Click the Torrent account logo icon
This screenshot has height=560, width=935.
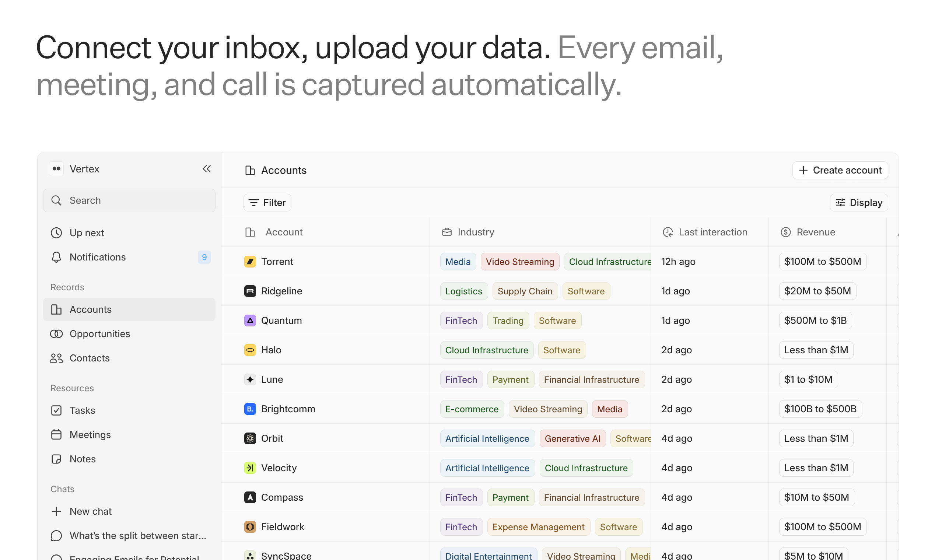tap(250, 262)
